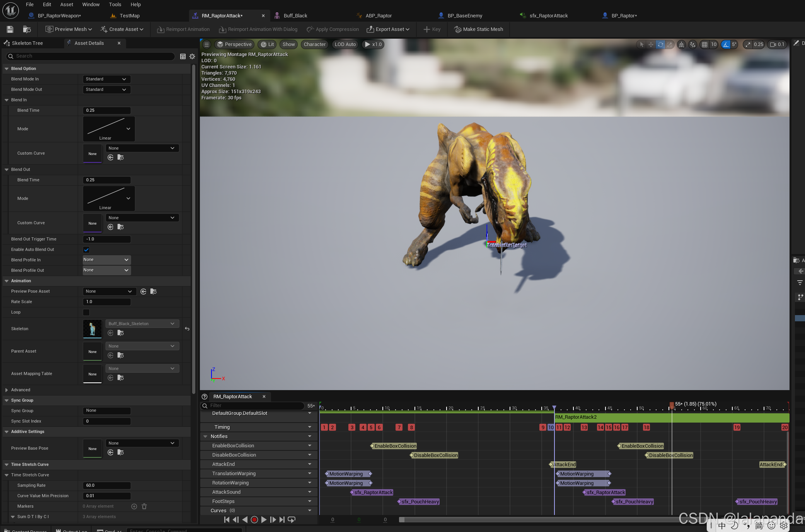Switch to the ABP_Raptor tab
The image size is (805, 532).
[379, 16]
